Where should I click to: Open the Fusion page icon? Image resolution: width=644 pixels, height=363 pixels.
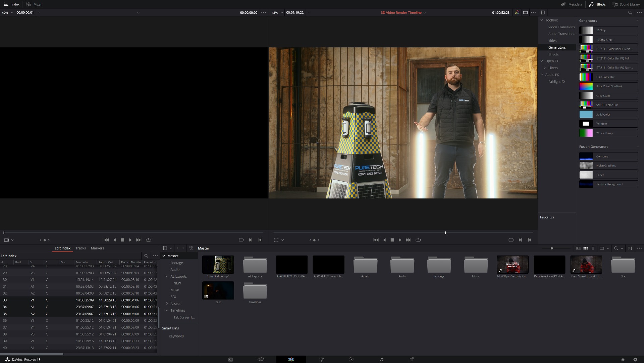coord(321,359)
